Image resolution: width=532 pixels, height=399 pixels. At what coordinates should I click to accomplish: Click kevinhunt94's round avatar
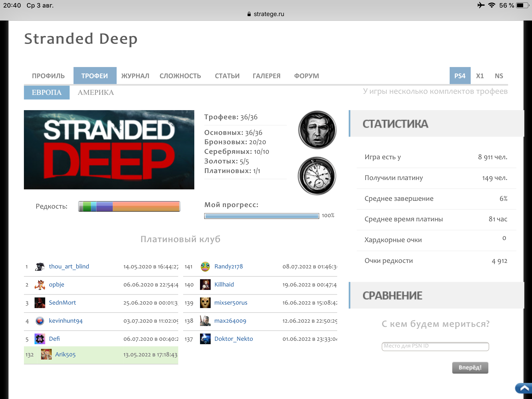(40, 321)
